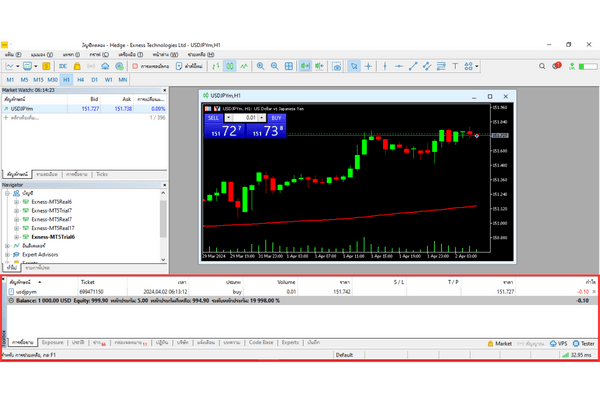Select the H4 timeframe
600x400 pixels.
[x=80, y=78]
